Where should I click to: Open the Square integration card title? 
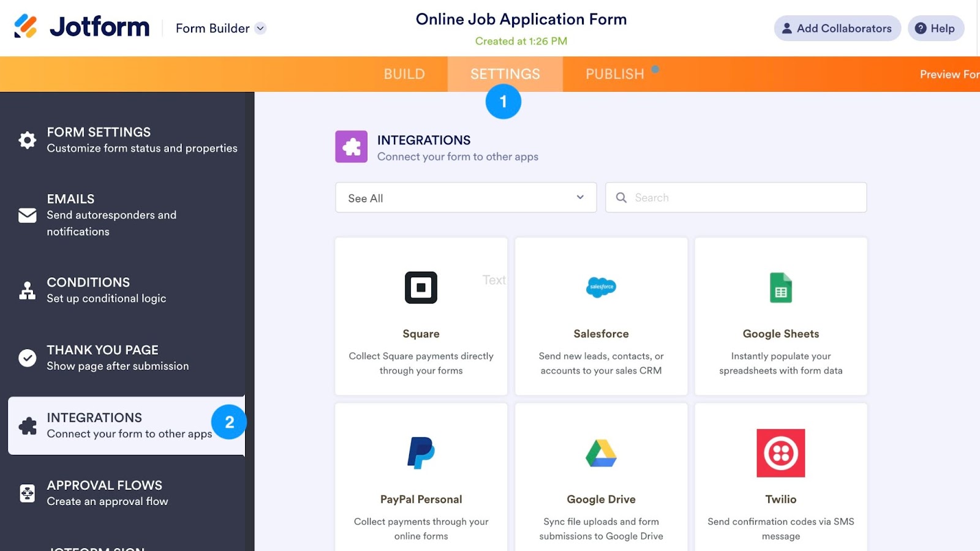click(421, 334)
